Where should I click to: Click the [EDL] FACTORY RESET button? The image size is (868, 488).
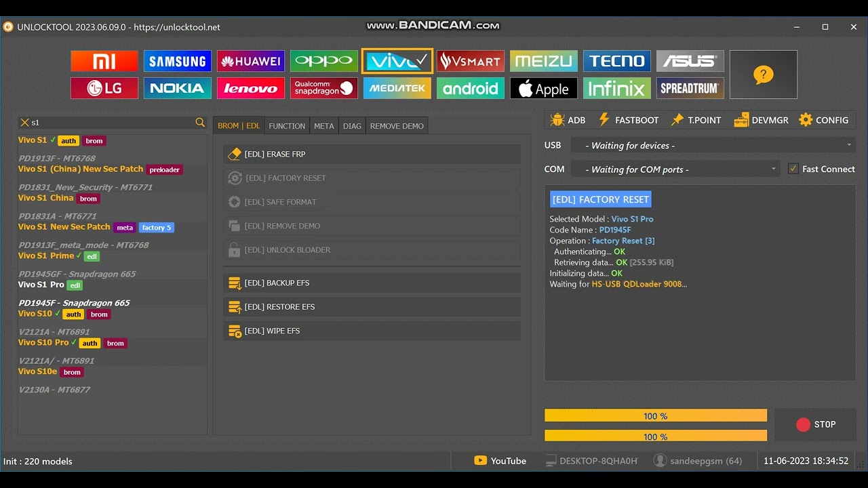372,178
